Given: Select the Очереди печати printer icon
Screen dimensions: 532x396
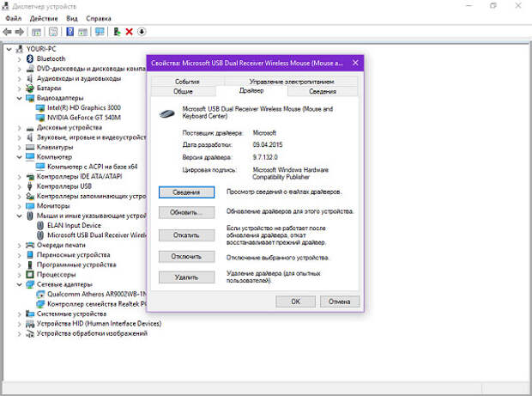Looking at the screenshot, I should [x=30, y=245].
